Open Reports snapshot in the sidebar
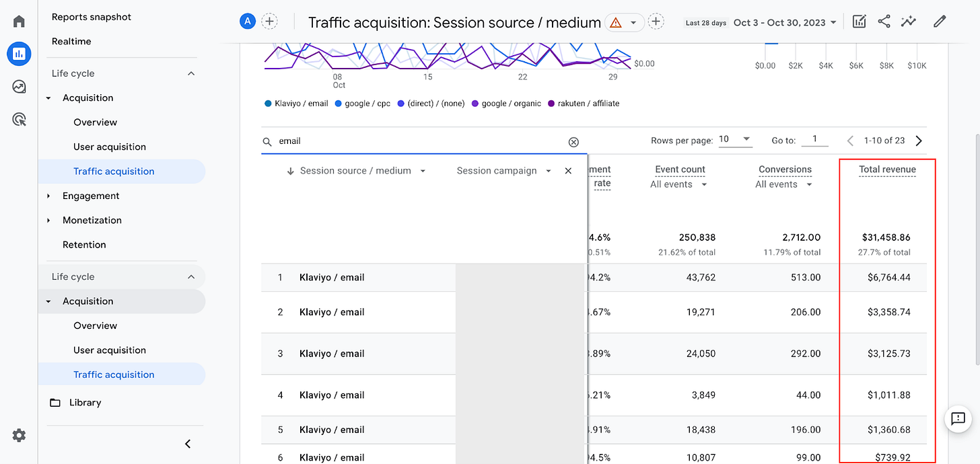Viewport: 980px width, 464px height. click(92, 17)
